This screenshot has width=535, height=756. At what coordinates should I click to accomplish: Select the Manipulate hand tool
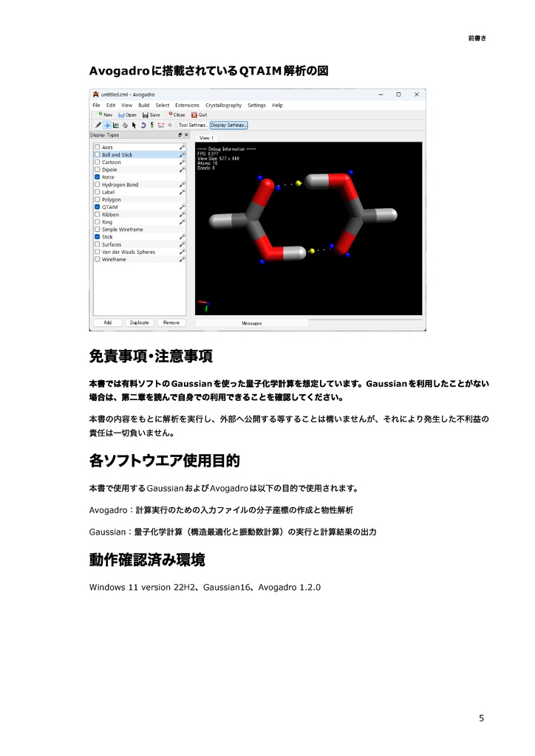tap(125, 125)
